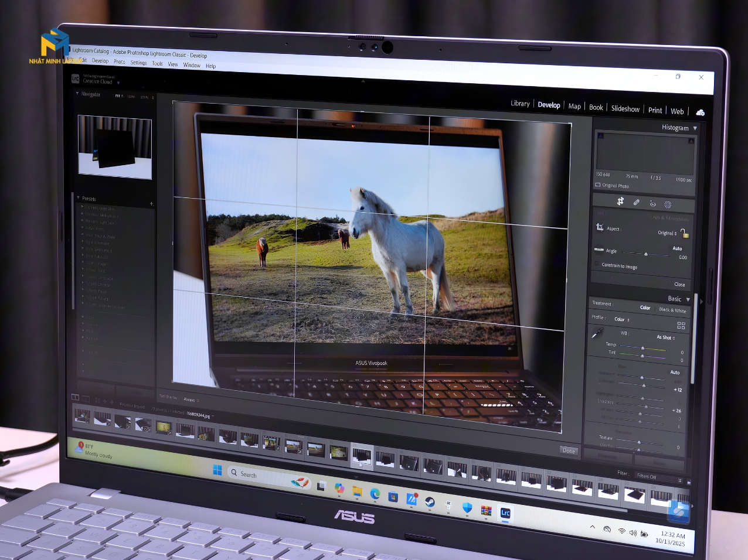Open Steam from the Windows taskbar
The image size is (748, 560).
tap(430, 502)
